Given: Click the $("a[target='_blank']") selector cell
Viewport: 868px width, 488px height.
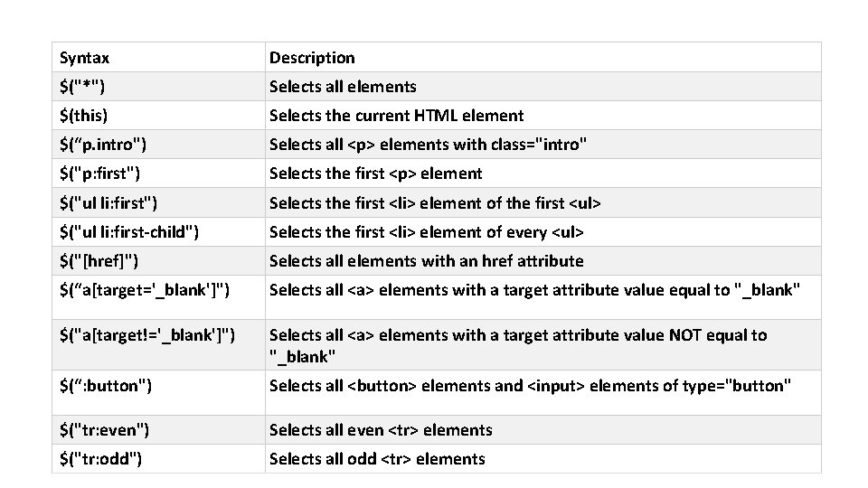Looking at the screenshot, I should 144,290.
